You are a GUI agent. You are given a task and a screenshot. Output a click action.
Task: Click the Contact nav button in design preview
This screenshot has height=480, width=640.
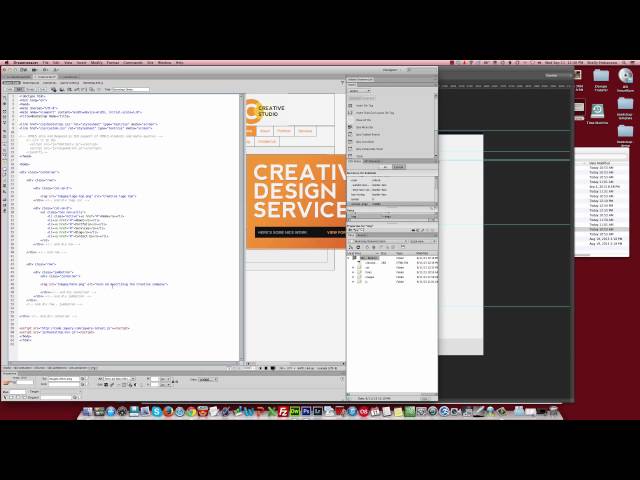267,142
